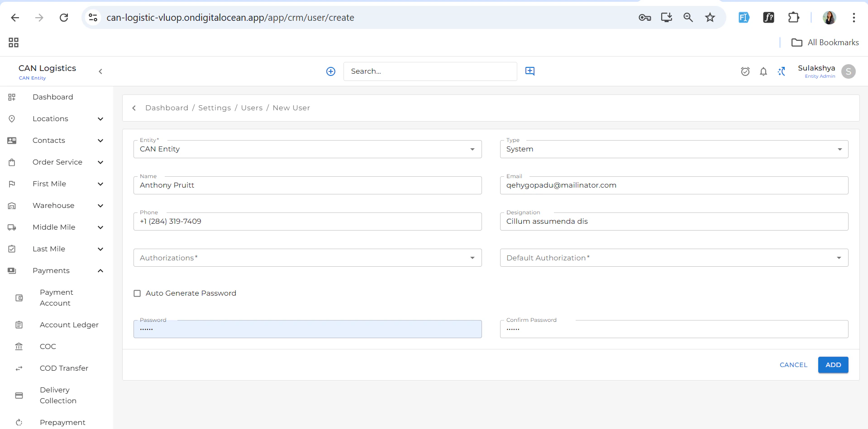Click the Email input field
The image size is (868, 429).
tap(674, 185)
